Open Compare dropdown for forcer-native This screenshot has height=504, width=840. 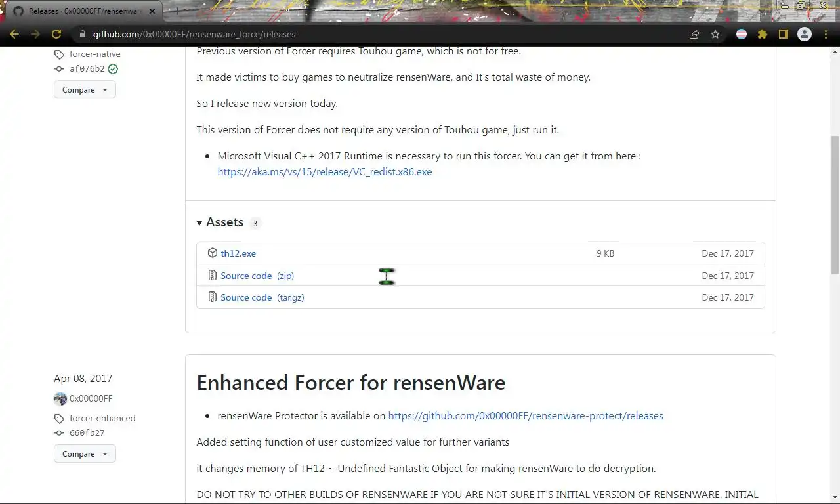click(x=85, y=90)
